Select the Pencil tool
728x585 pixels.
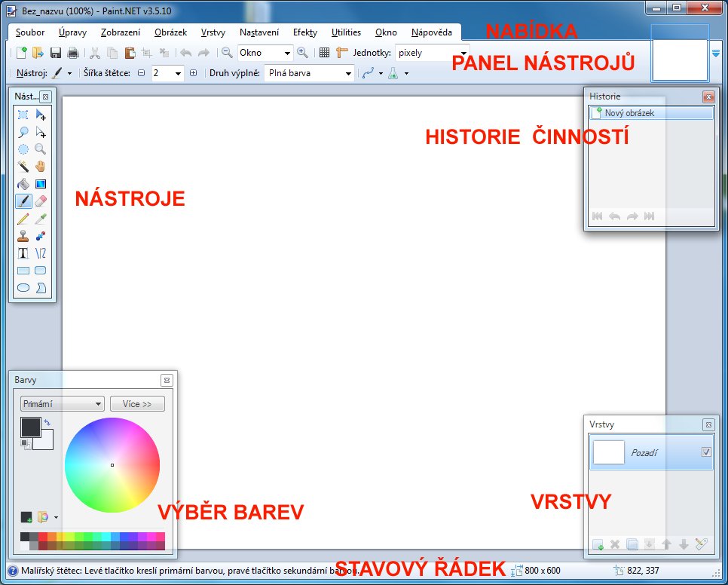tap(23, 218)
